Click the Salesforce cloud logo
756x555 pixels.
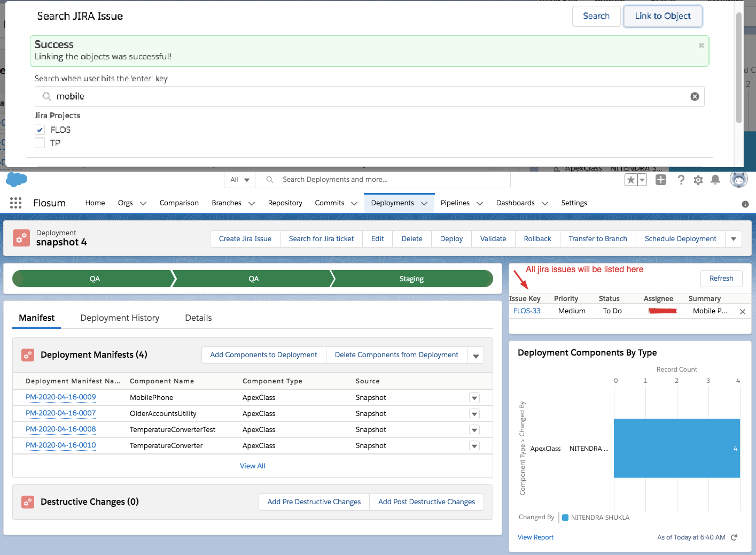(x=17, y=179)
